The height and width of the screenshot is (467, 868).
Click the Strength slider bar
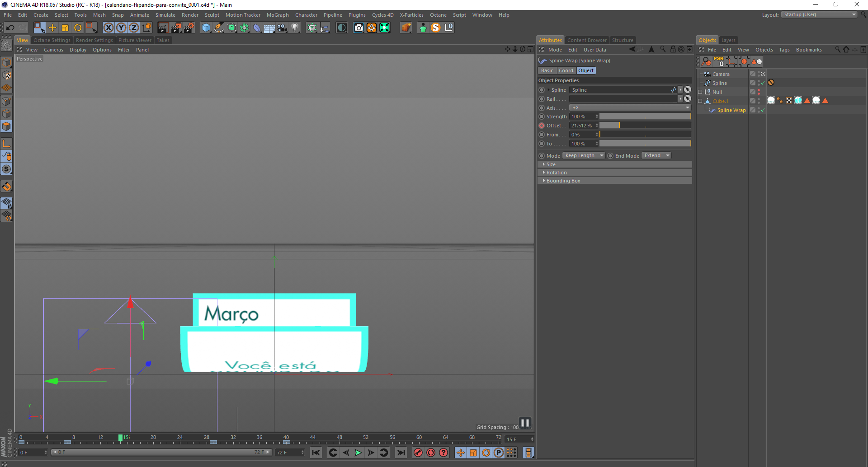646,117
